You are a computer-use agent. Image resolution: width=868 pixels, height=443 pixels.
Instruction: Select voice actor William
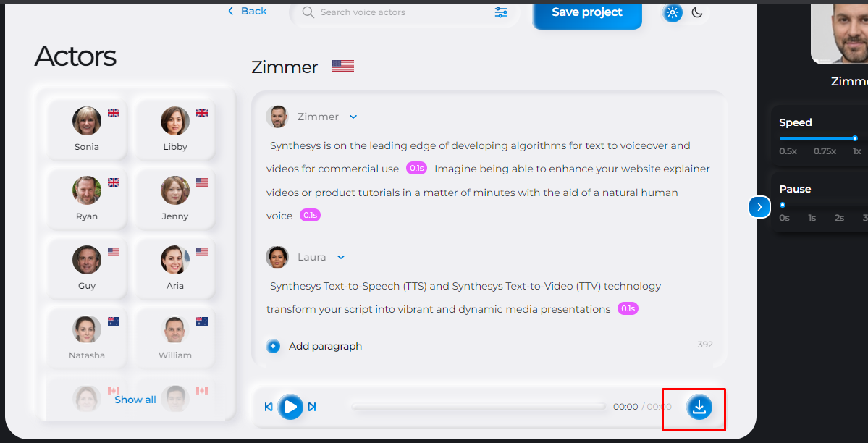[175, 338]
